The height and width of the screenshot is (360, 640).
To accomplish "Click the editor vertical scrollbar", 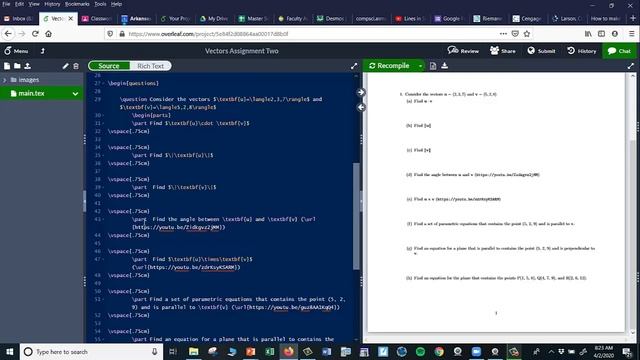I will (x=356, y=216).
